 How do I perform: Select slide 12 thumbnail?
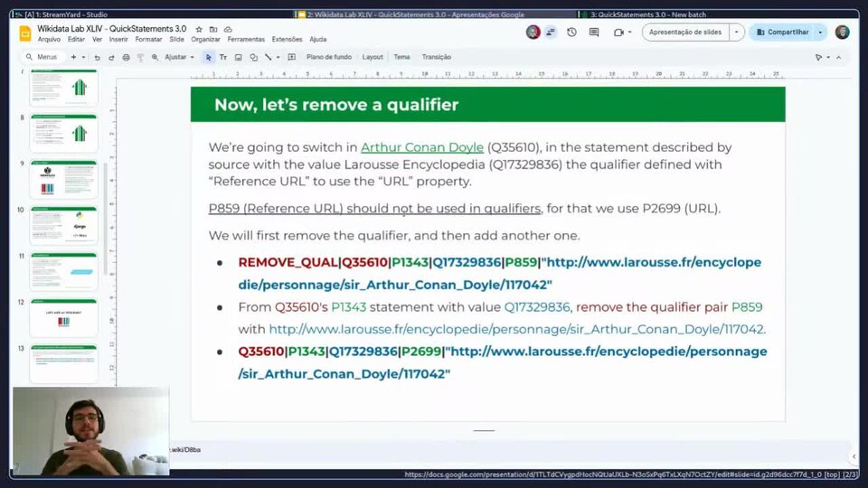click(x=63, y=317)
